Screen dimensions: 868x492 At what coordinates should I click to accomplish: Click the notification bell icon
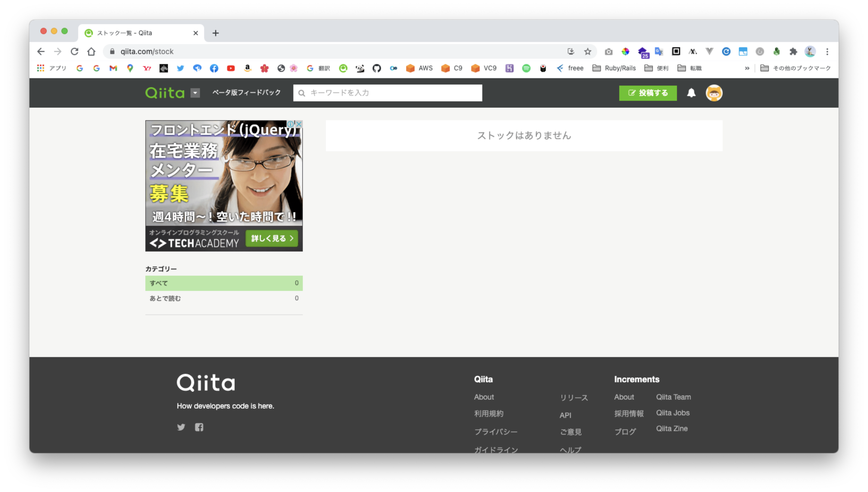pyautogui.click(x=691, y=93)
